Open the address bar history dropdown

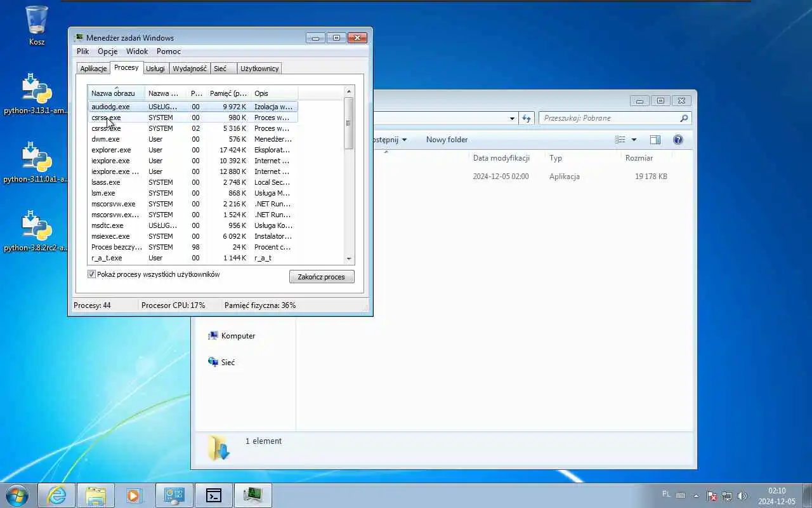[512, 118]
